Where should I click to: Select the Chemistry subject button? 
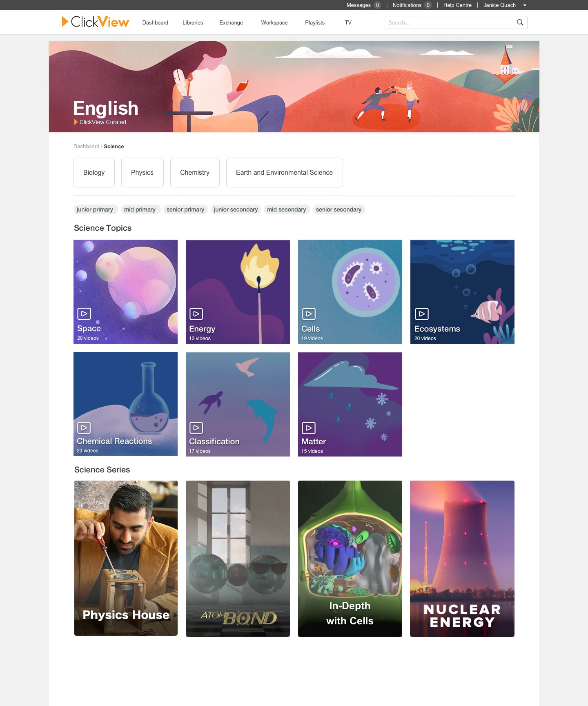point(195,172)
